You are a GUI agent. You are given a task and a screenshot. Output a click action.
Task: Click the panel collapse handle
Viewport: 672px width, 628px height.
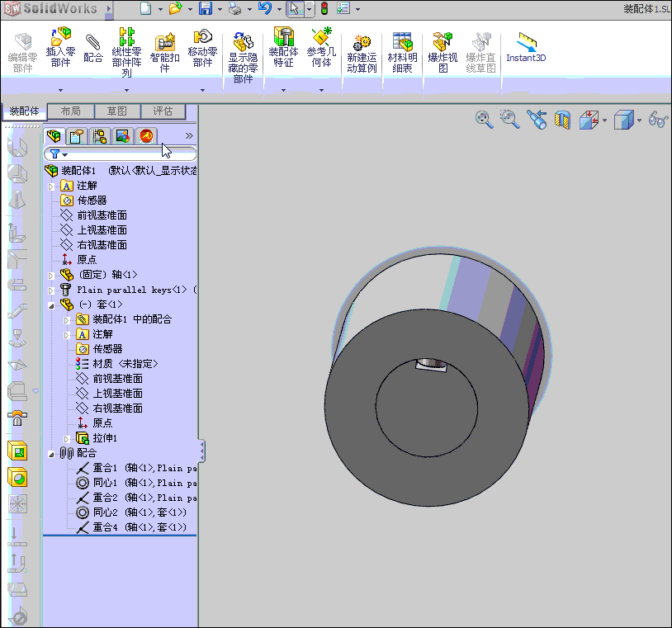[201, 451]
